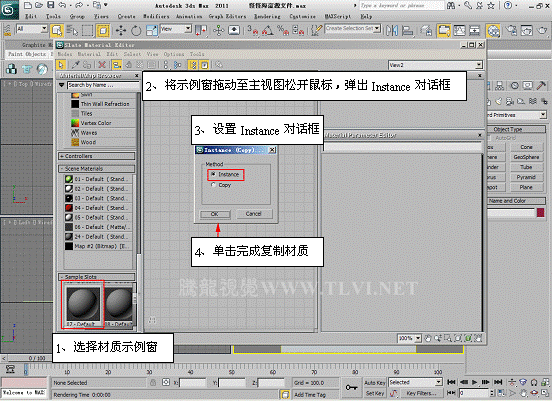
Task: Collapse the Scene Materials group
Action: coord(96,169)
